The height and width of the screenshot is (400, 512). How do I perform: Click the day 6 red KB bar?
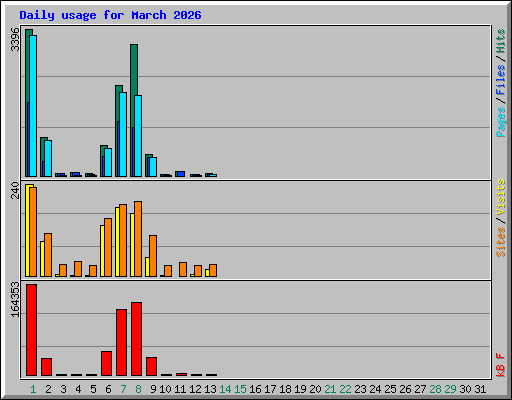[x=106, y=364]
